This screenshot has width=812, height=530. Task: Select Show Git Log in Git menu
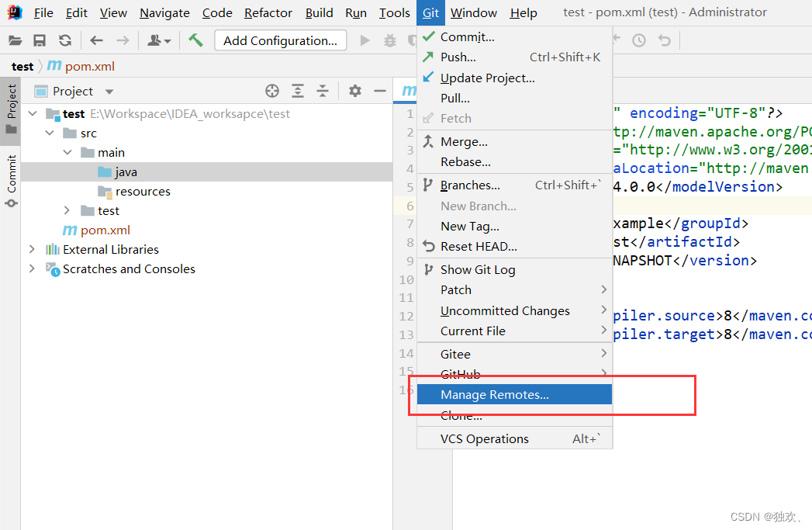click(x=514, y=269)
